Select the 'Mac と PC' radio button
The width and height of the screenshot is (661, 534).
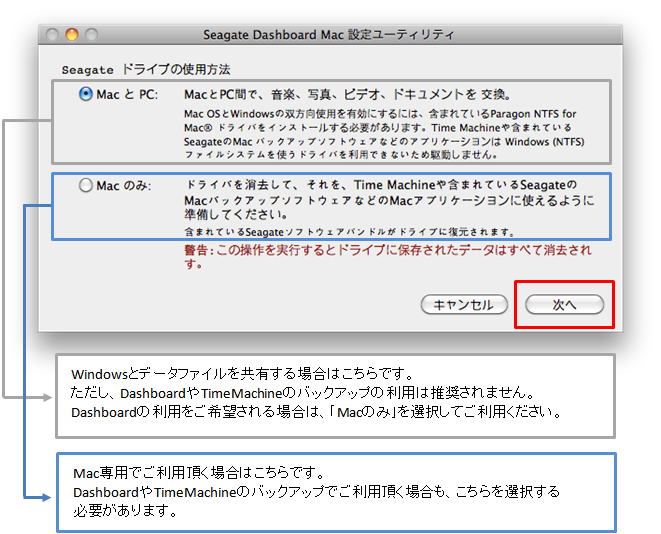86,94
